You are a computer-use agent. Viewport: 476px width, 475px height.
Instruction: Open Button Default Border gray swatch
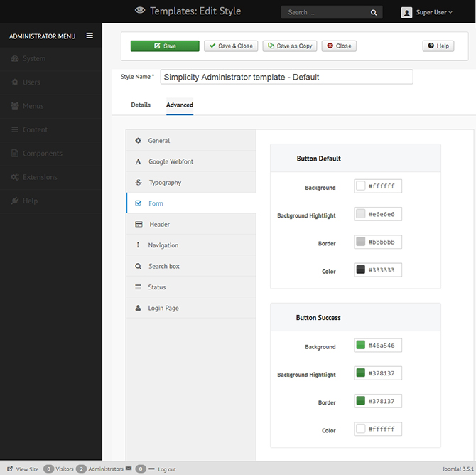tap(360, 242)
